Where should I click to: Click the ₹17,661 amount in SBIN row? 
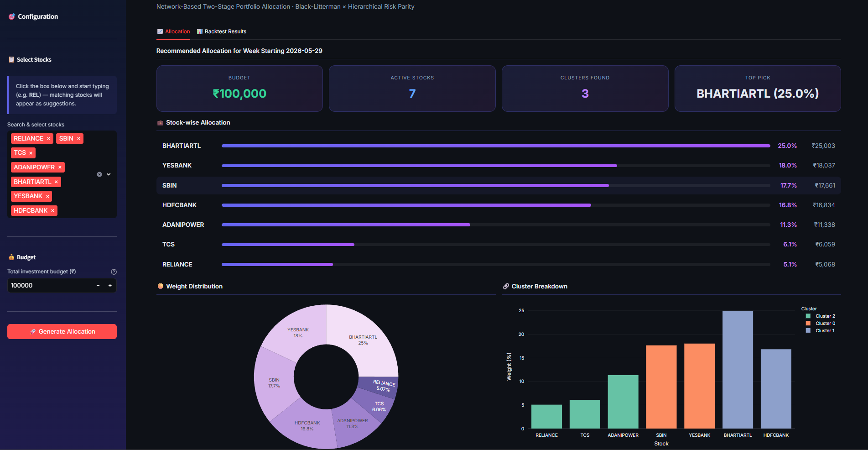click(x=825, y=186)
